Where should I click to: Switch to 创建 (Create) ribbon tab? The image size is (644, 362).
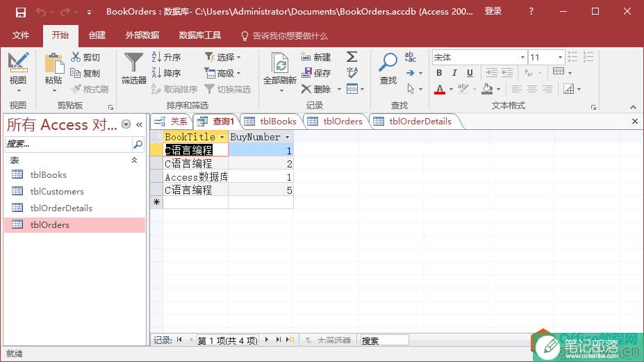coord(97,35)
